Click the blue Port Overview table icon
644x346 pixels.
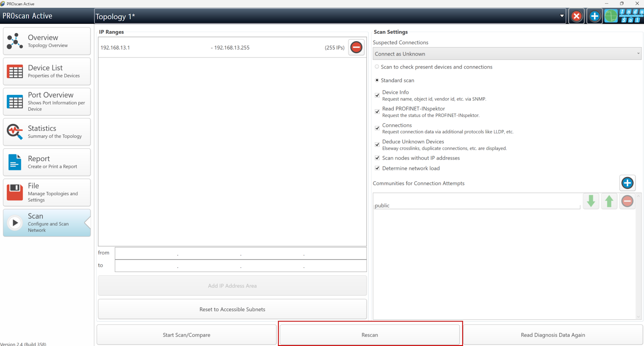[15, 102]
